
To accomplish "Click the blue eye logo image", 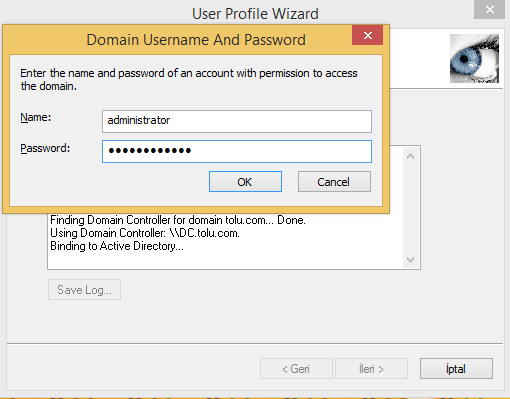I will click(x=474, y=58).
